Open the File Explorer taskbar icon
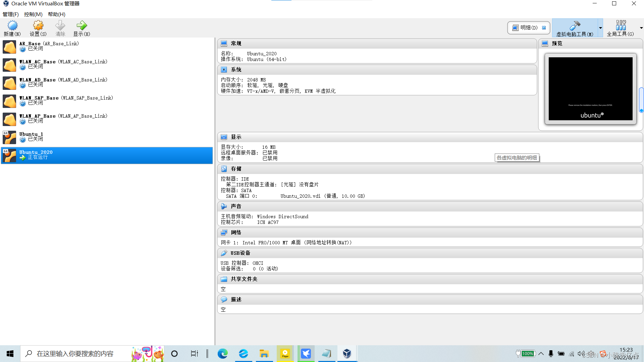The image size is (644, 362). (264, 354)
